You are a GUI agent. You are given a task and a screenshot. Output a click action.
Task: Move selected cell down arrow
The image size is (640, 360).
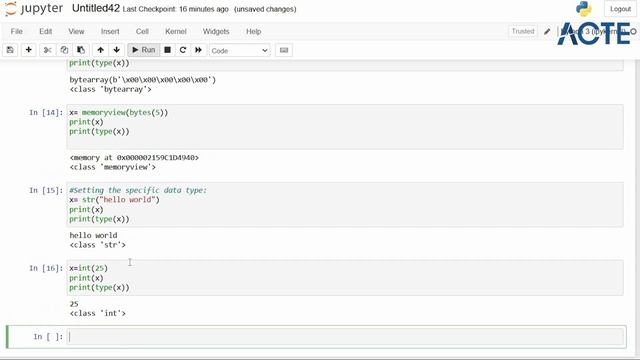117,50
